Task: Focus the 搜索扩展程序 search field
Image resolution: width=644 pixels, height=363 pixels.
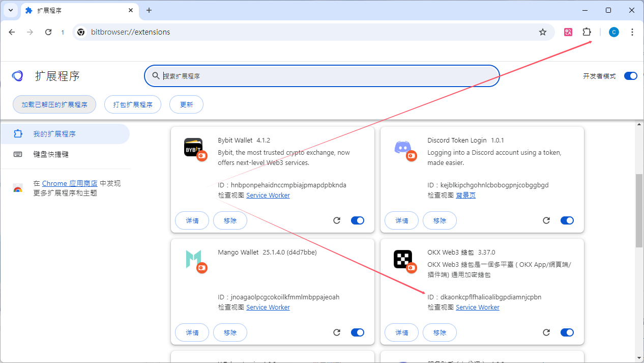Action: tap(322, 76)
